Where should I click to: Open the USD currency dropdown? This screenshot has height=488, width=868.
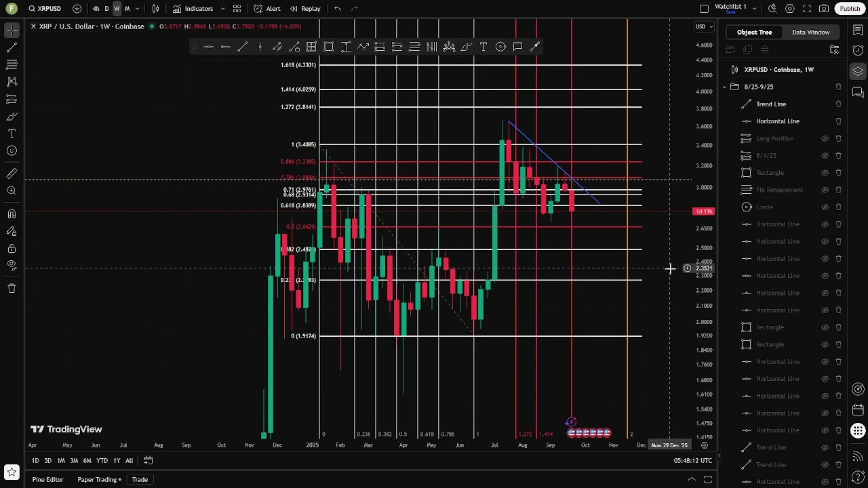point(705,26)
